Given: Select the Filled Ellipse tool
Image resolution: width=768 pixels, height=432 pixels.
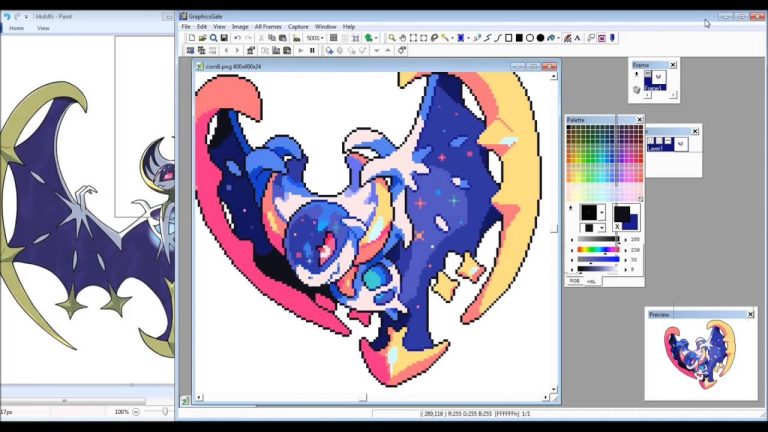Looking at the screenshot, I should tap(541, 38).
